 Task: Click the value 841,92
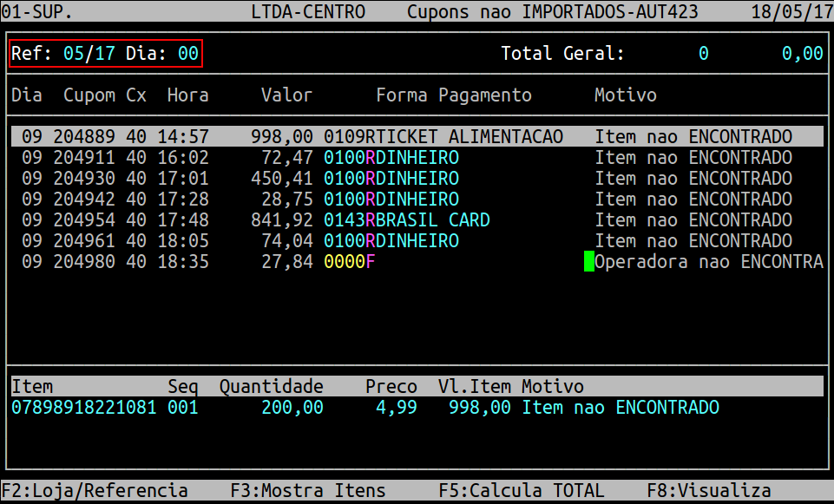282,219
